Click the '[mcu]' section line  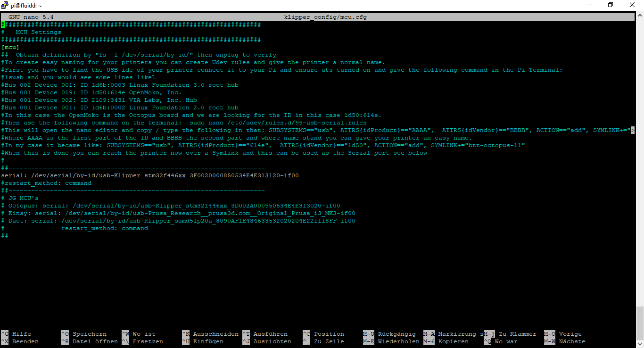pyautogui.click(x=10, y=47)
